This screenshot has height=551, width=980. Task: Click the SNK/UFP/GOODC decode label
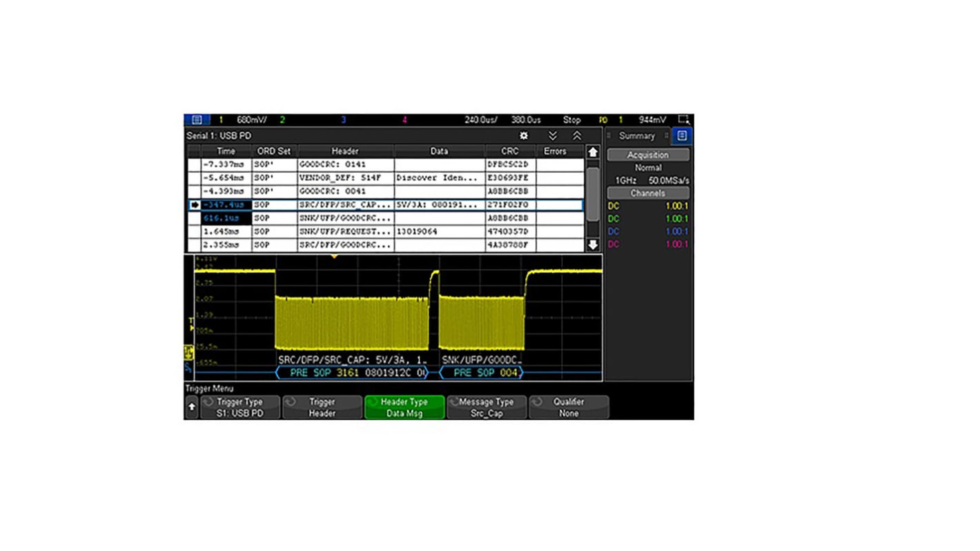click(x=482, y=360)
